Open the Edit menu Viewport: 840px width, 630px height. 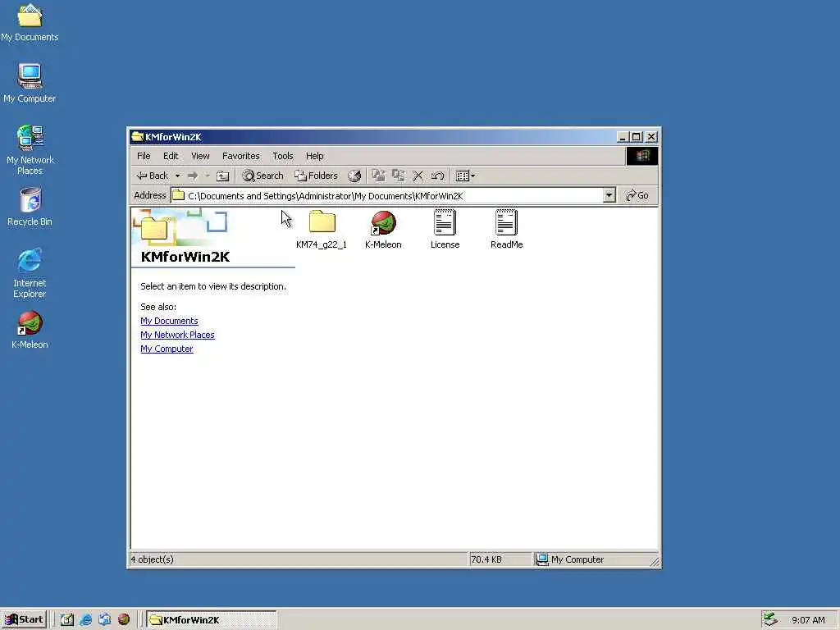(x=171, y=156)
